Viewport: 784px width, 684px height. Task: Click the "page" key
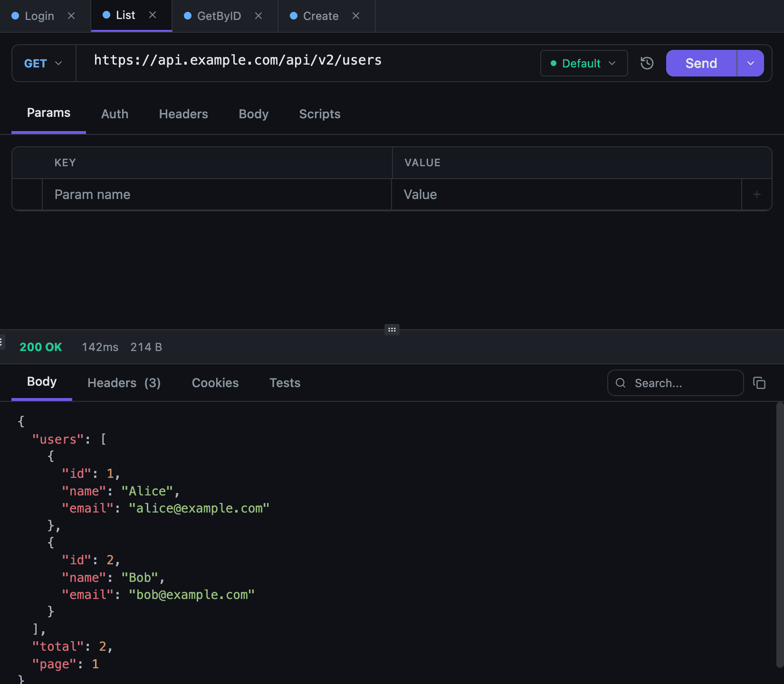(x=54, y=664)
